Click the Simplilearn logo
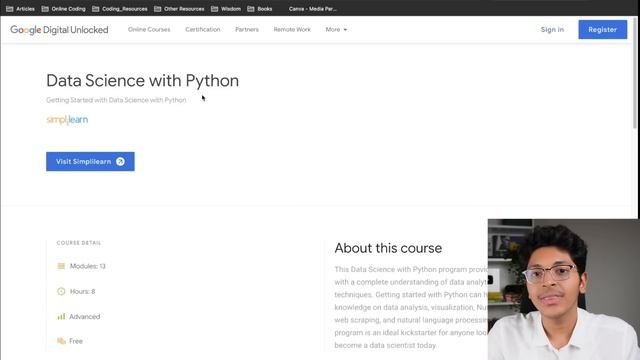The image size is (640, 360). pyautogui.click(x=67, y=120)
